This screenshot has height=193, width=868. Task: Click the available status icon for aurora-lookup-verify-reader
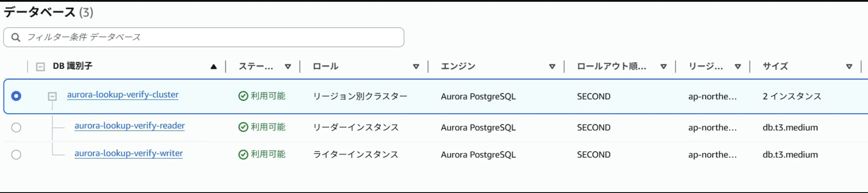(243, 127)
